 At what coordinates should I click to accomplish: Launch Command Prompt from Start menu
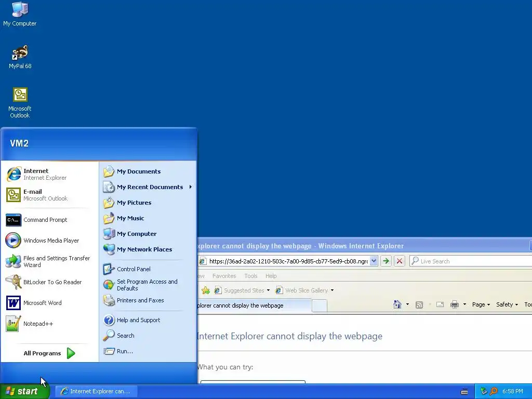[50, 220]
